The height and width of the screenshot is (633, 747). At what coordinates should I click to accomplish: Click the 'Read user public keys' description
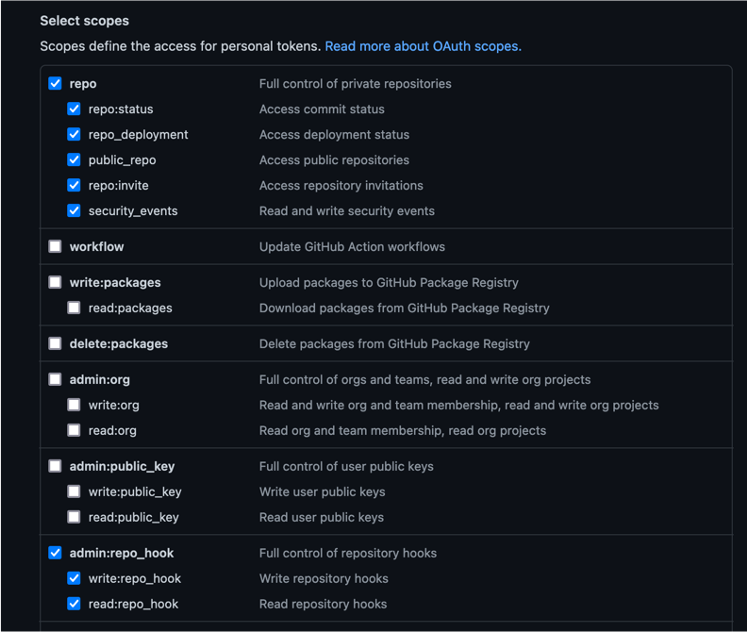pos(321,517)
